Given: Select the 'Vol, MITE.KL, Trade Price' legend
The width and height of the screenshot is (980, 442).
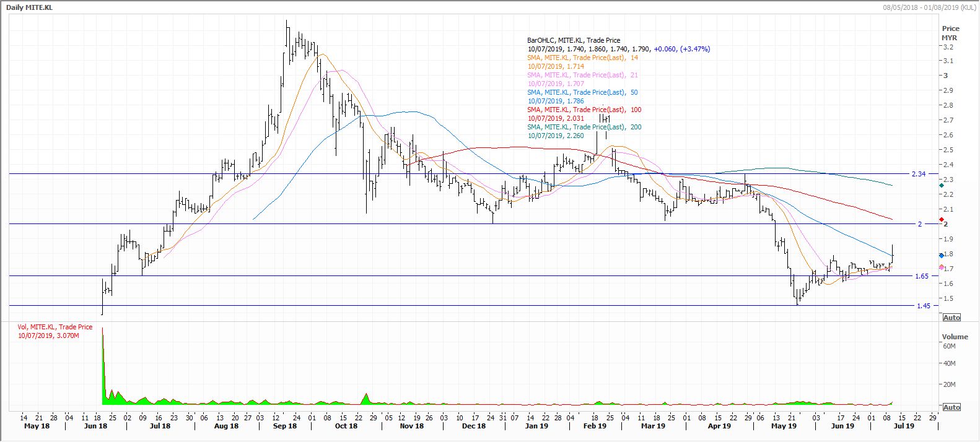Looking at the screenshot, I should 55,327.
